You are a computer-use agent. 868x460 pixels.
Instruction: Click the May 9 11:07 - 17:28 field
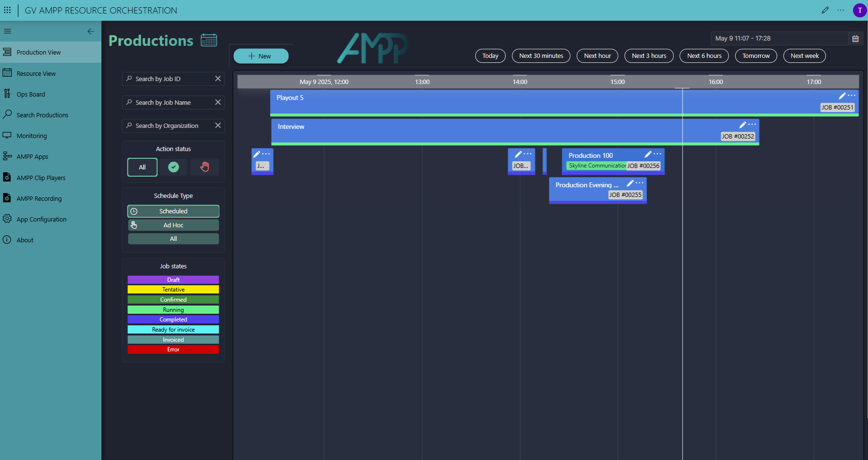780,39
